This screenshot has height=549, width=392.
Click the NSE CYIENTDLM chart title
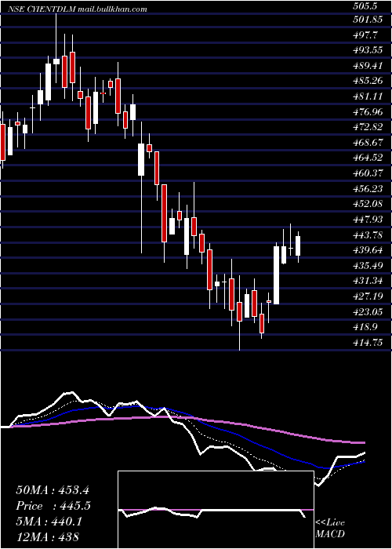point(42,9)
